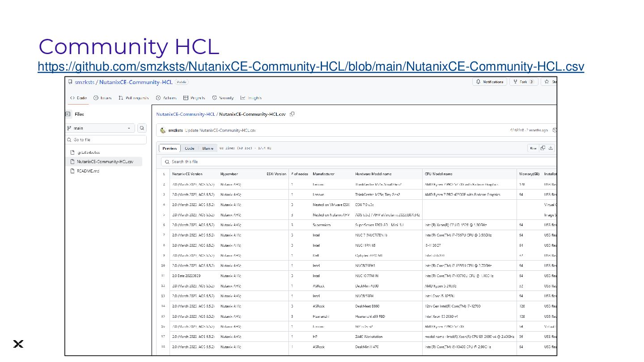644x362 pixels.
Task: Click the 2.0 Beta 20230629 version cell
Action: click(186, 276)
